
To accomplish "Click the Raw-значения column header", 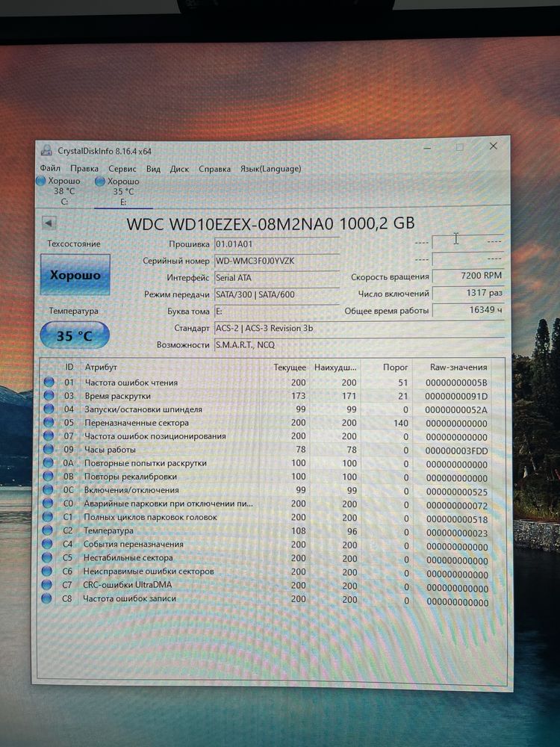I will pyautogui.click(x=458, y=368).
